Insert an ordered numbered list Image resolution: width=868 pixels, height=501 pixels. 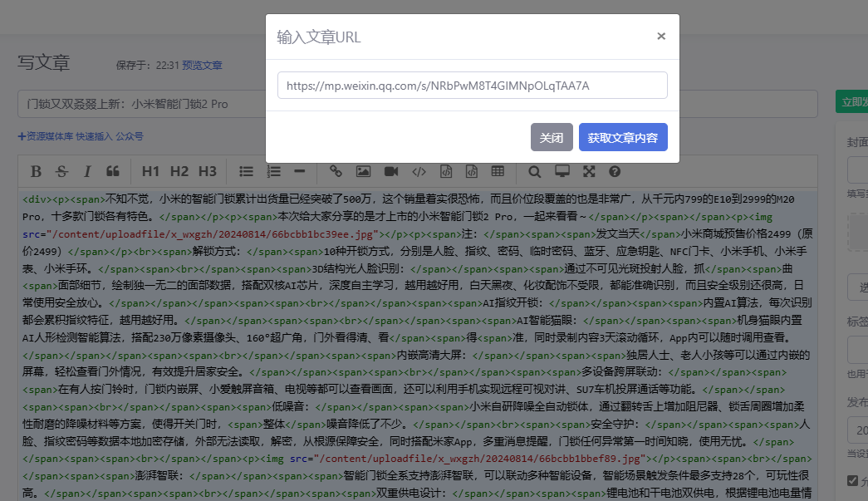[273, 172]
